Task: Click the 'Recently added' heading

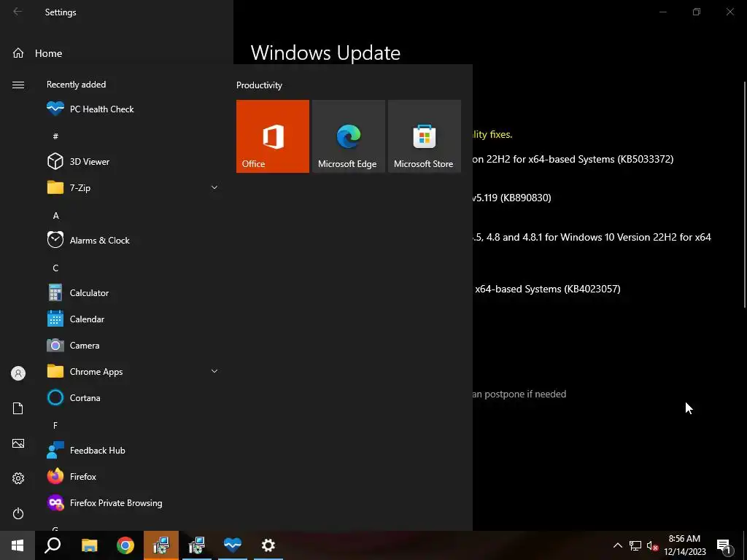Action: (76, 85)
